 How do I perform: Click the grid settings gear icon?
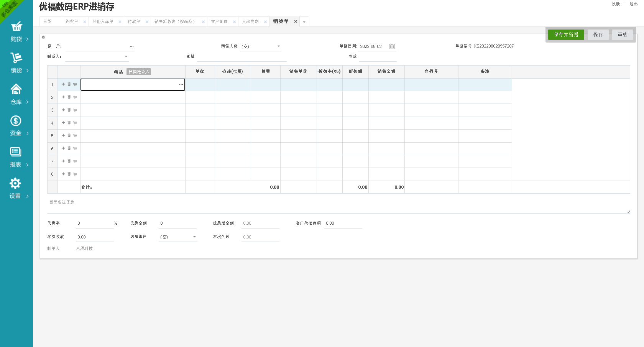(x=43, y=37)
